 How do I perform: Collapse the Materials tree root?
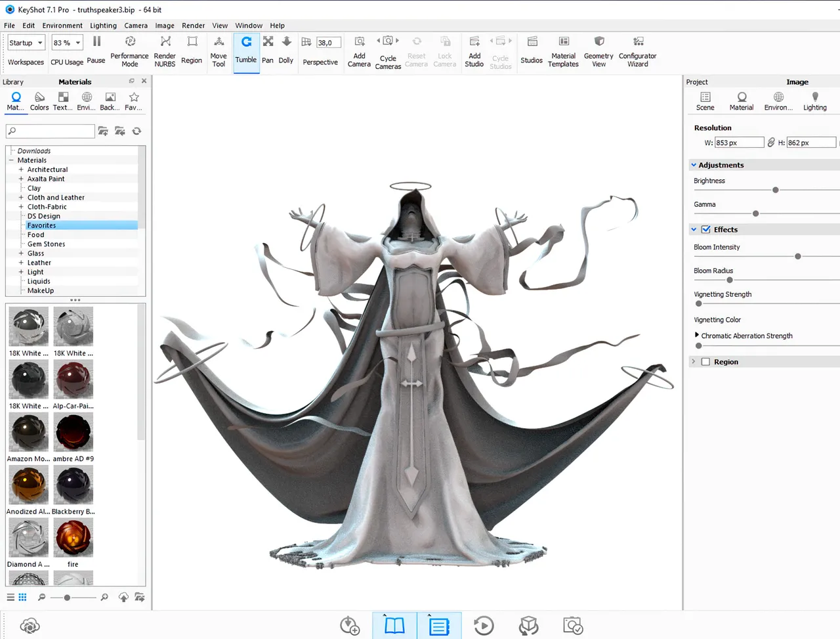(x=11, y=160)
